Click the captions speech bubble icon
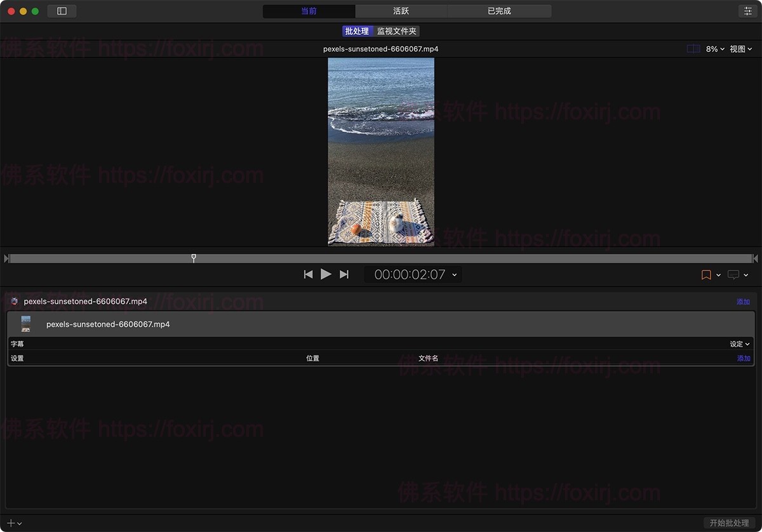The image size is (762, 532). (733, 275)
